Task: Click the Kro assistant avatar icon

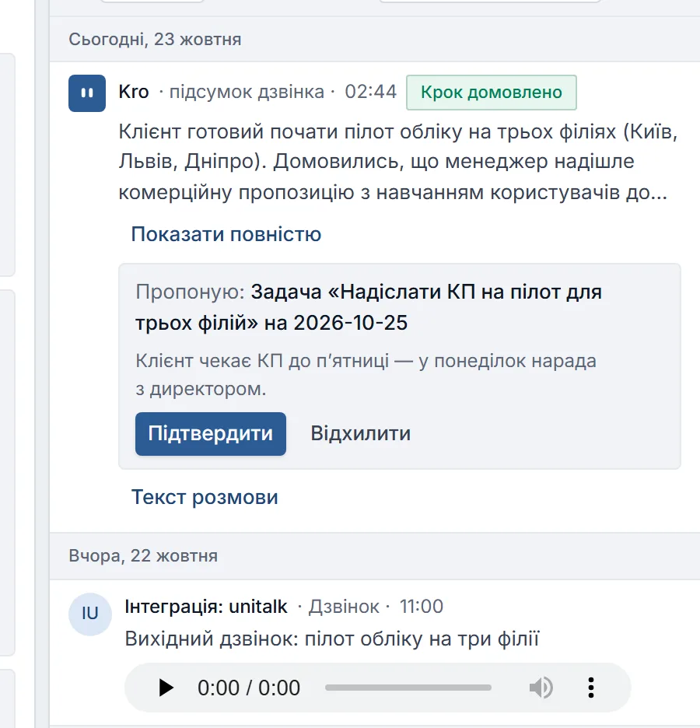Action: pos(87,93)
